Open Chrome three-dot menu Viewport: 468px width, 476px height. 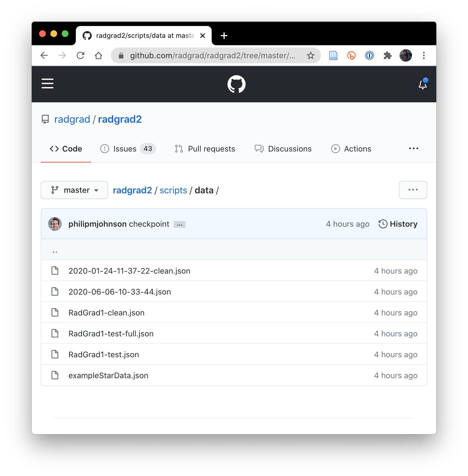424,55
